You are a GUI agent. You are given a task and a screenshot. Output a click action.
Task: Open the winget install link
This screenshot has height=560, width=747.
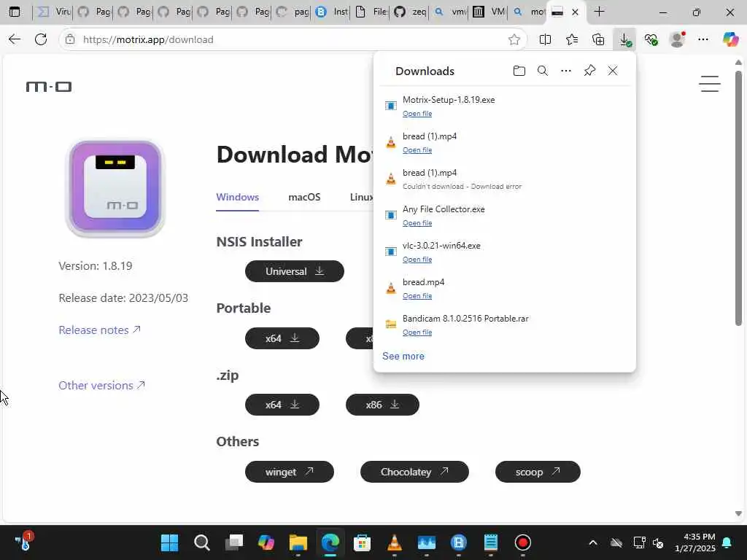[x=289, y=472]
